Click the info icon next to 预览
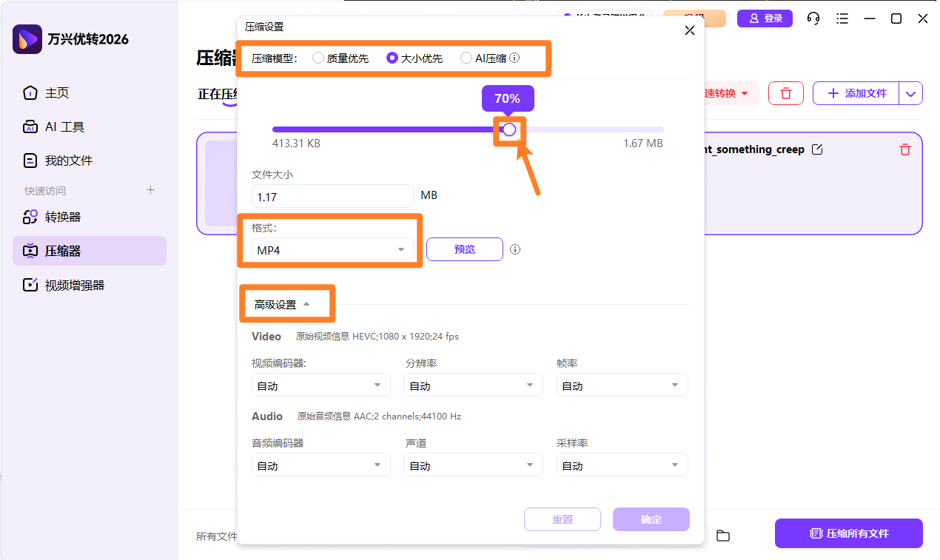This screenshot has height=560, width=940. pyautogui.click(x=515, y=249)
